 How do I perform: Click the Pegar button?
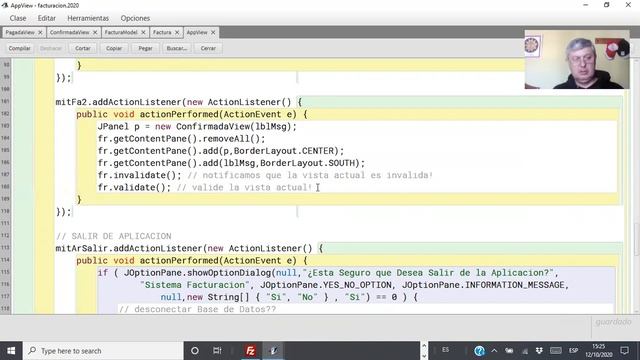coord(145,48)
